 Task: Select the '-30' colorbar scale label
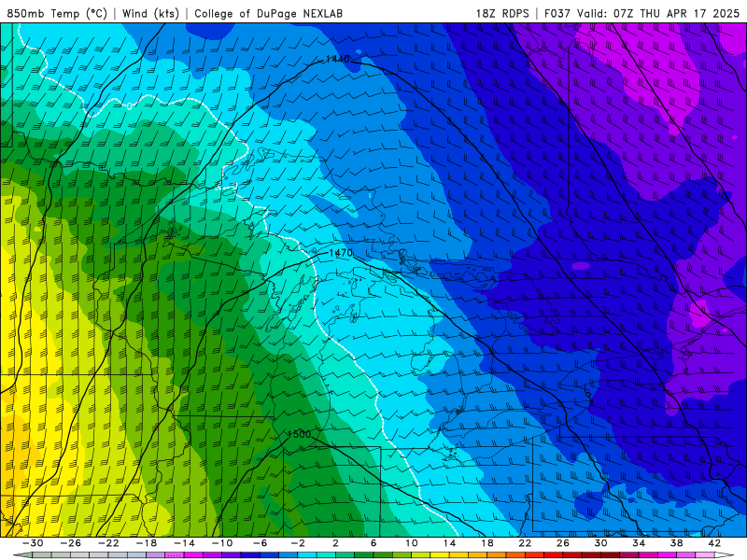33,543
